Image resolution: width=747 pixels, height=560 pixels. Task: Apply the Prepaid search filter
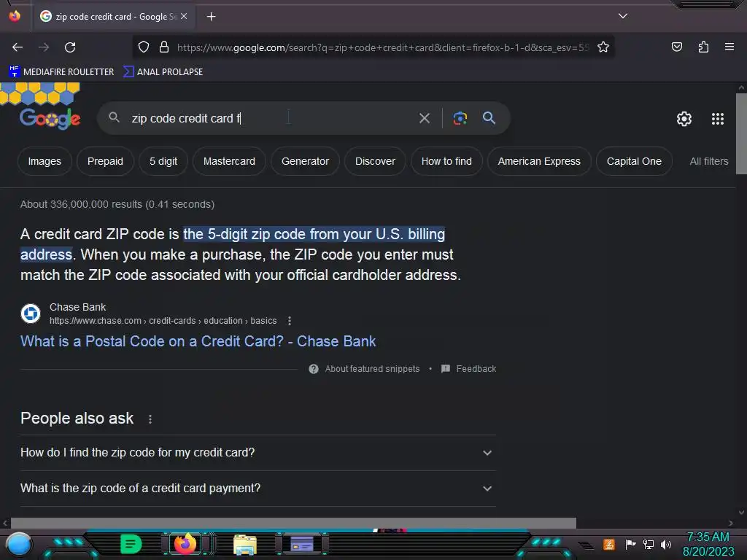(105, 161)
